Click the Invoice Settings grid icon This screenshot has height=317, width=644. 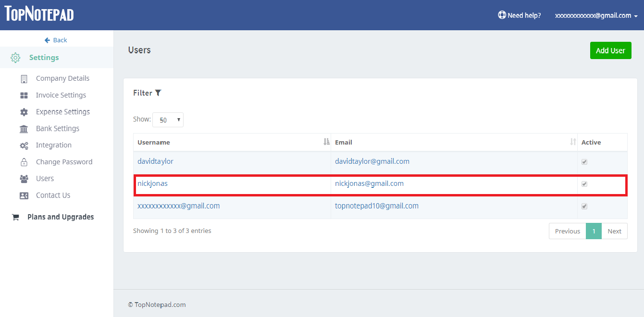click(24, 96)
